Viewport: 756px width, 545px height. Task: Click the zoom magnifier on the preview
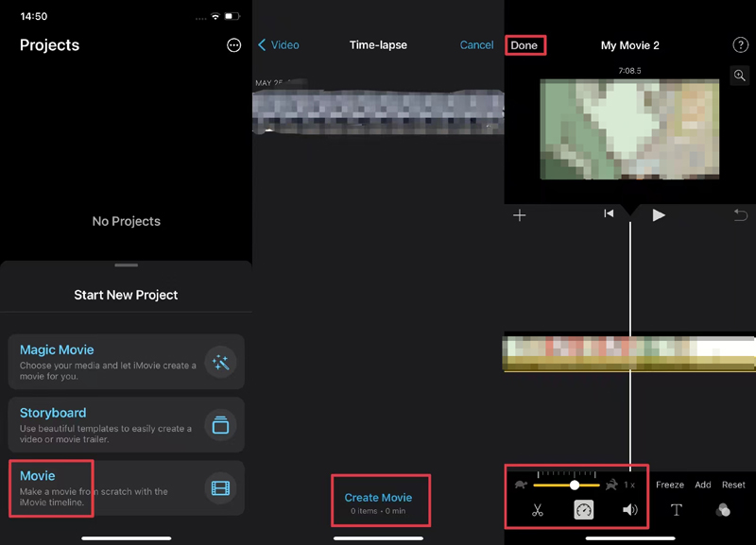click(x=740, y=77)
